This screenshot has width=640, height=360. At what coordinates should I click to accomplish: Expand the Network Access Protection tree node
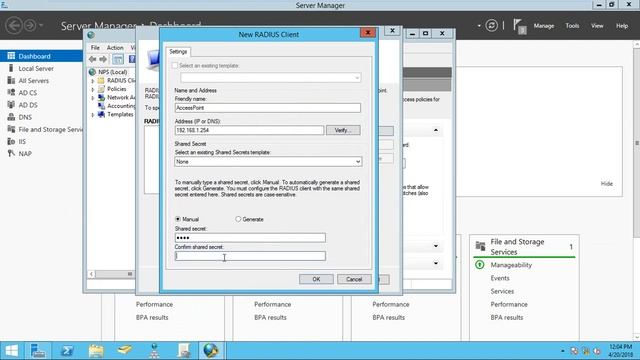pyautogui.click(x=93, y=98)
